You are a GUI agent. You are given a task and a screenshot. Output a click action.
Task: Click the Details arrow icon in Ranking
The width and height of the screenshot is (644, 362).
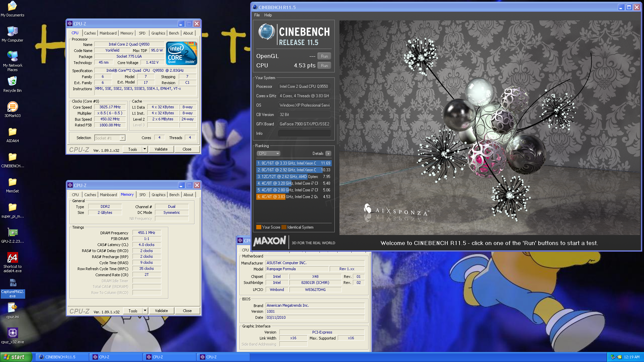328,154
